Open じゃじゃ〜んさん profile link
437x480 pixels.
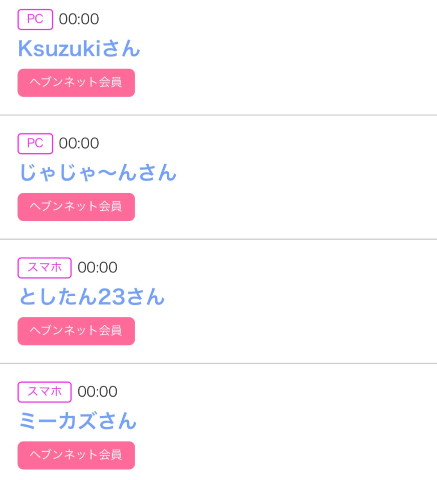[x=97, y=173]
